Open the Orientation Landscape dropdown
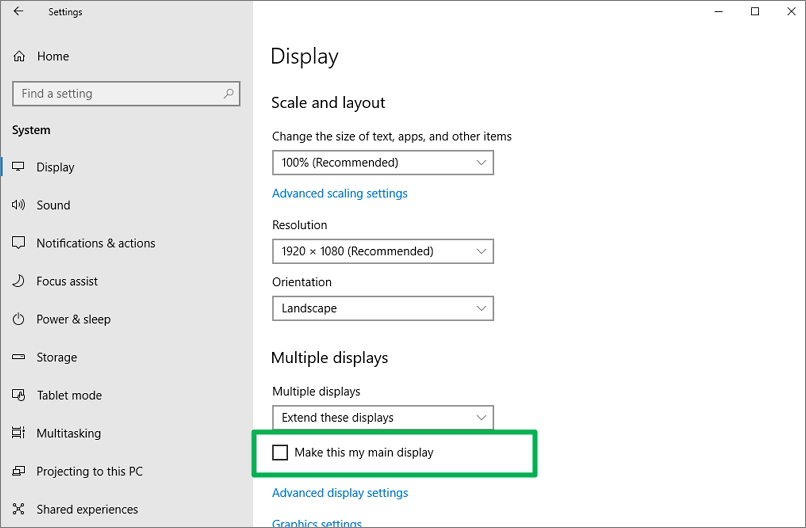Image resolution: width=806 pixels, height=528 pixels. [382, 308]
